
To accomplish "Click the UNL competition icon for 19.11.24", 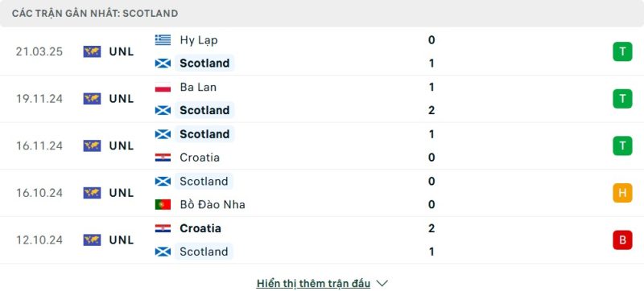I will pyautogui.click(x=92, y=99).
